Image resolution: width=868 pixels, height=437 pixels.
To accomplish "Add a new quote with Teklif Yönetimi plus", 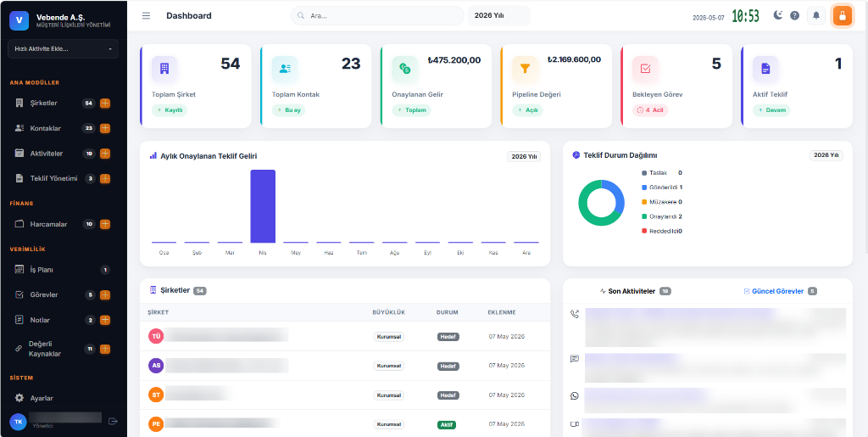I will click(104, 178).
